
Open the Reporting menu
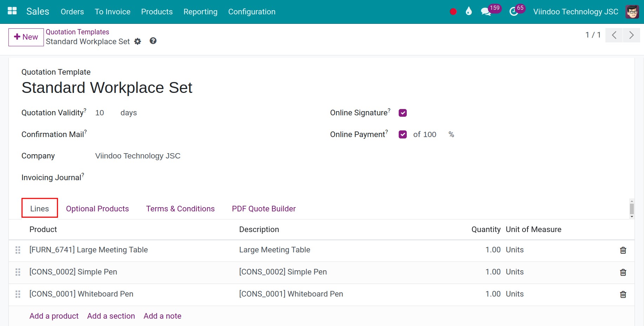(x=200, y=12)
